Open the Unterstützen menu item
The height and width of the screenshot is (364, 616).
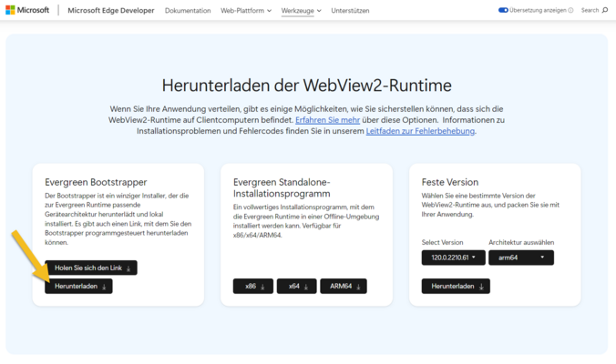pyautogui.click(x=351, y=10)
